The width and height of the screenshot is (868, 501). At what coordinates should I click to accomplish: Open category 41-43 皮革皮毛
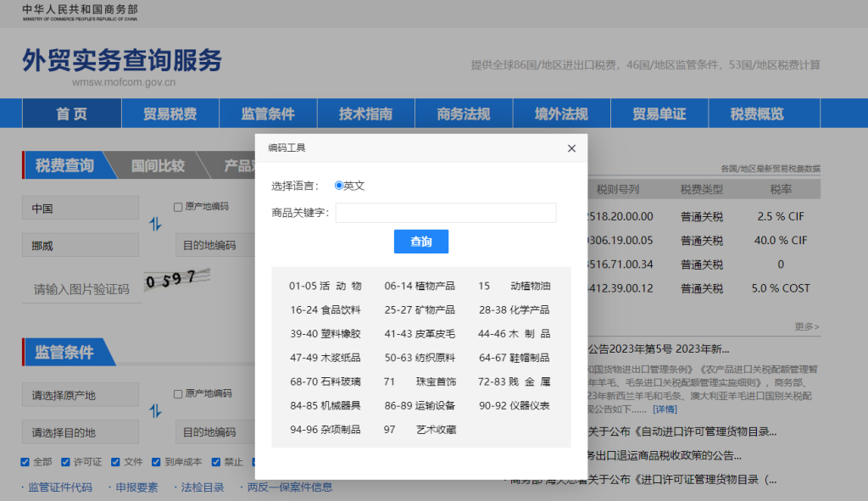coord(420,334)
